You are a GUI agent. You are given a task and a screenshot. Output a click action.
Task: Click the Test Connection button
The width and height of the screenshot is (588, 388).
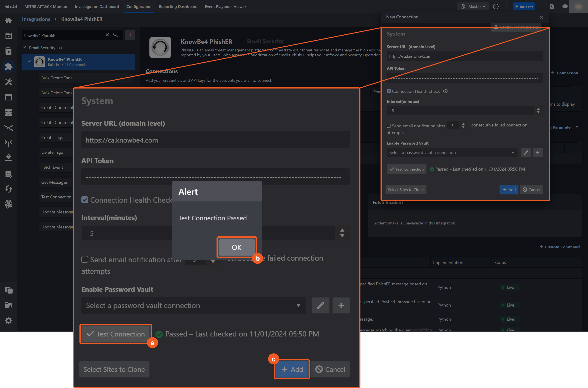115,334
